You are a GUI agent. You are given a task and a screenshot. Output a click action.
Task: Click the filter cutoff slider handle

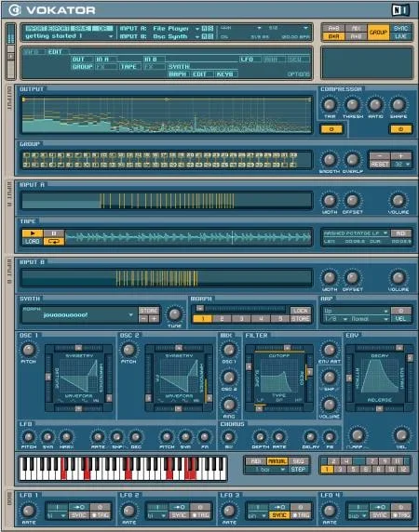[x=288, y=348]
